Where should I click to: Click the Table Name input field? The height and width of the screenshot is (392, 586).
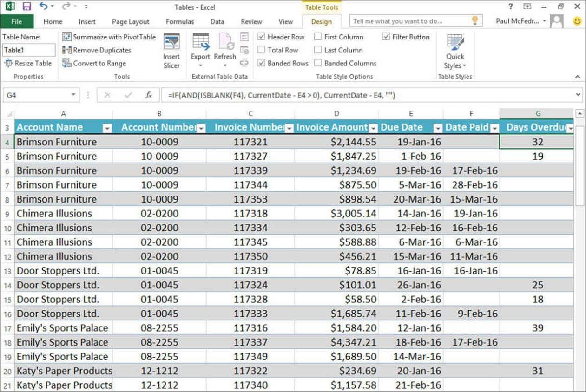[x=28, y=50]
